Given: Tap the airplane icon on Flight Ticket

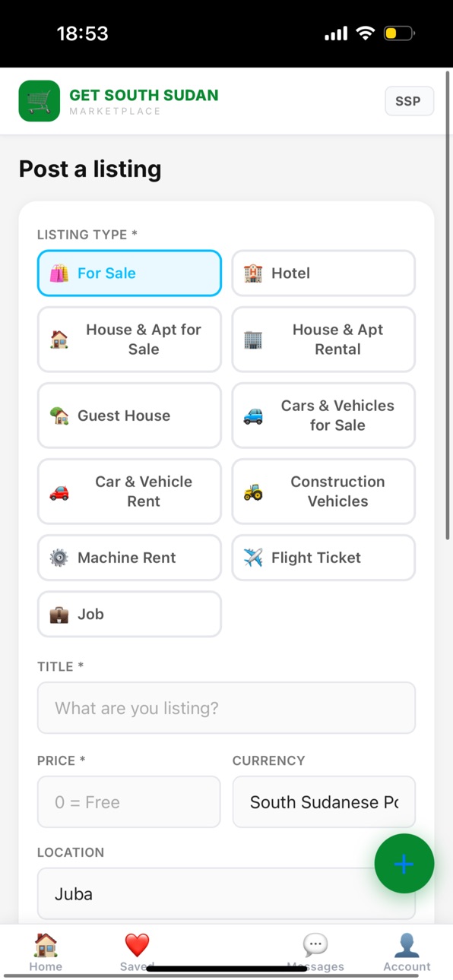Looking at the screenshot, I should coord(253,558).
